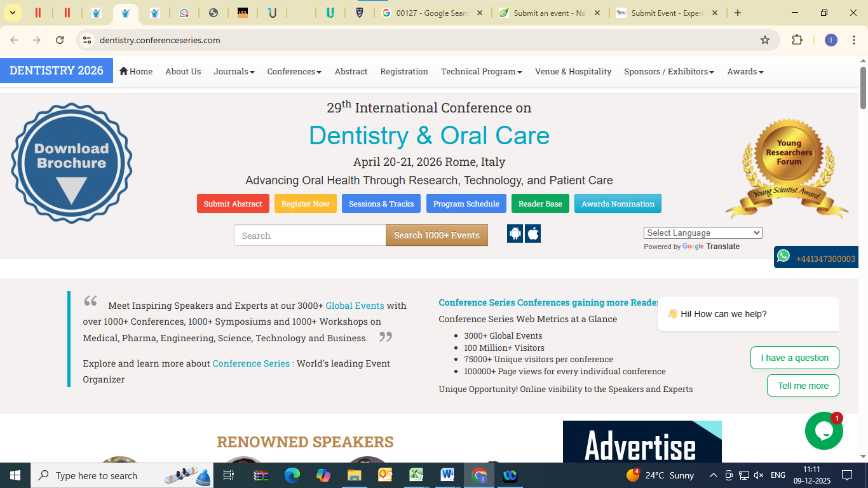
Task: Open the Apple app download icon
Action: coord(533,234)
